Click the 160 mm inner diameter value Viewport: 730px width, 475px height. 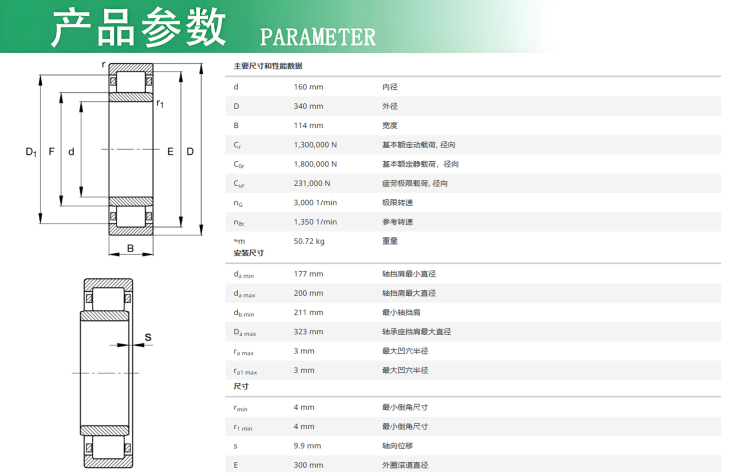click(308, 87)
